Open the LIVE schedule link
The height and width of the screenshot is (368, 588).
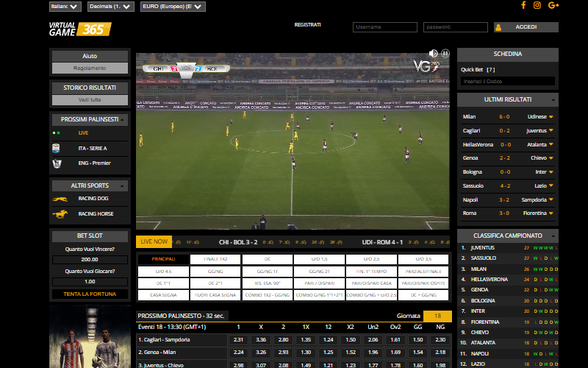[x=83, y=133]
